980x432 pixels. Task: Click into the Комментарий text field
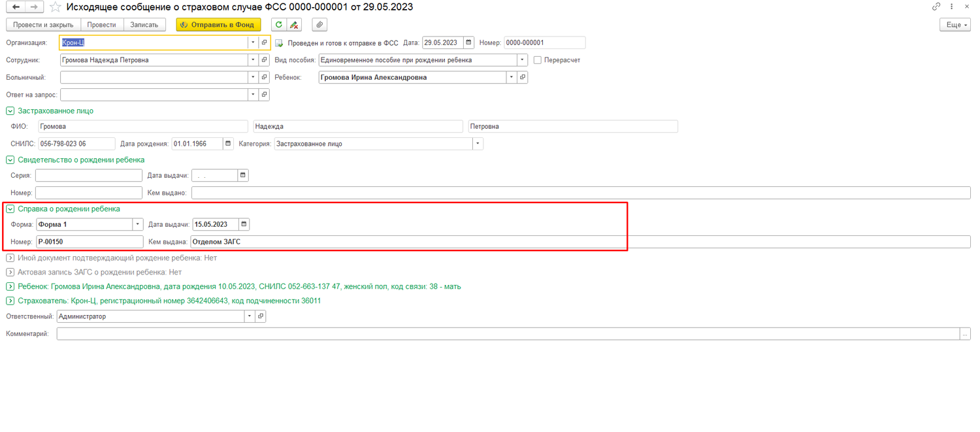click(508, 334)
